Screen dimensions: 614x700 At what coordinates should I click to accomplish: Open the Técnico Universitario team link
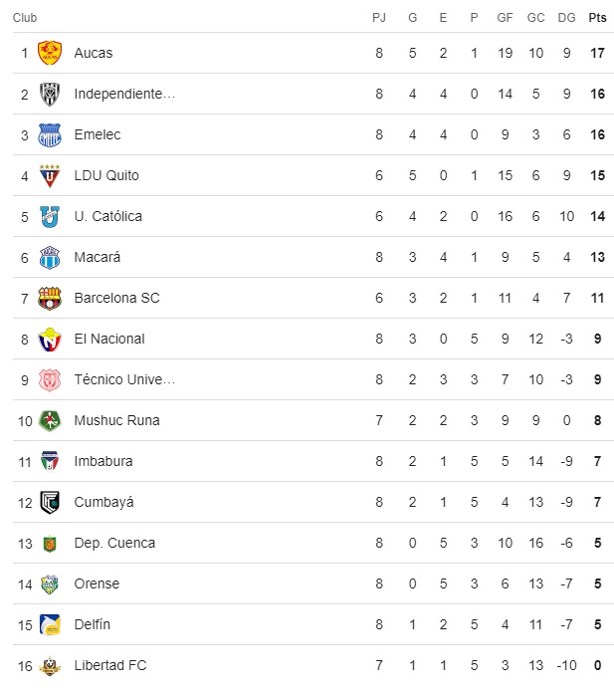point(124,379)
